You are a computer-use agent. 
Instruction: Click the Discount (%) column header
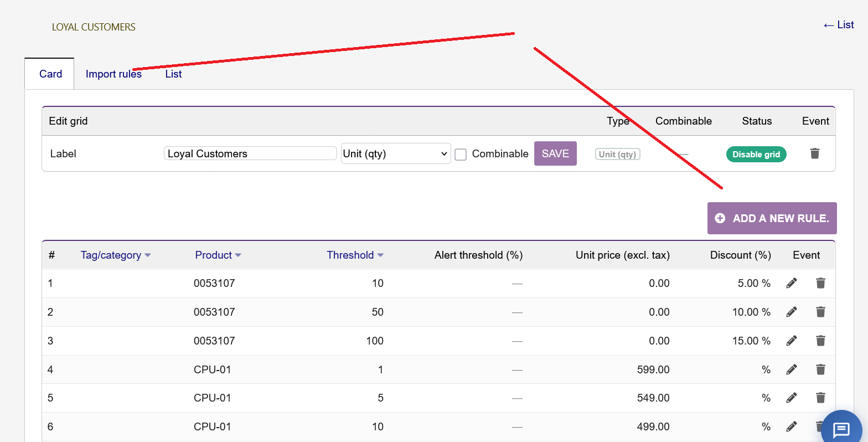(741, 255)
